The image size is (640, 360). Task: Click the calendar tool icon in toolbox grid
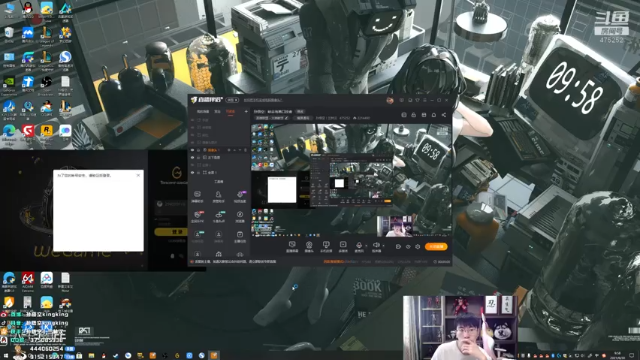point(240,234)
